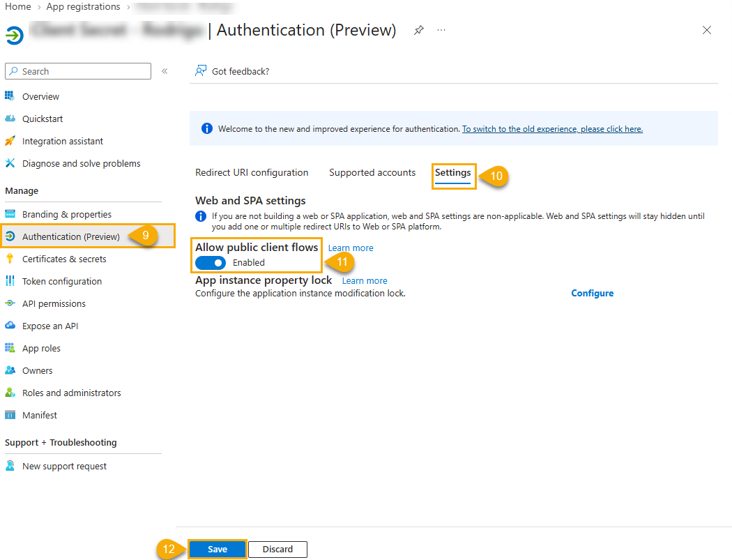Switch to Redirect URI configuration tab

252,172
